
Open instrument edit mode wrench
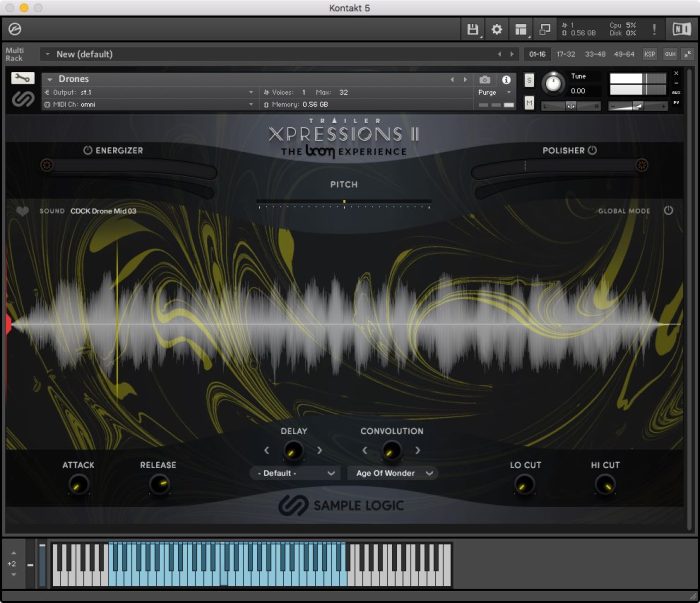[22, 78]
